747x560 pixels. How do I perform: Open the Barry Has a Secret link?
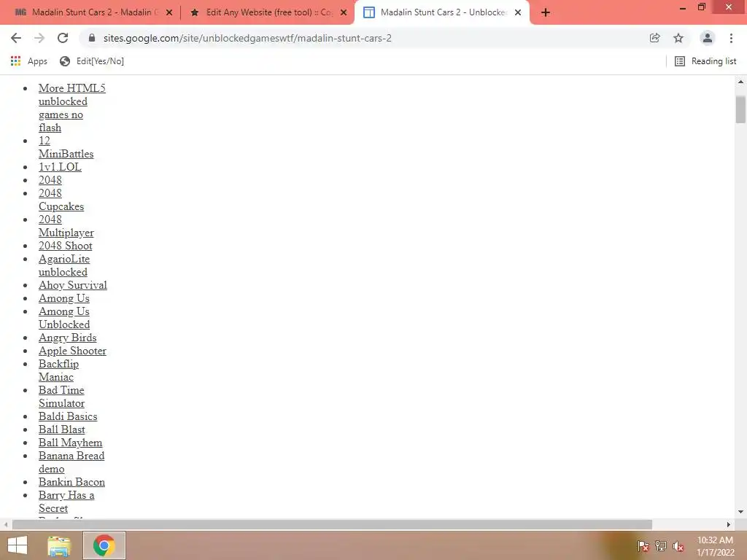[66, 502]
